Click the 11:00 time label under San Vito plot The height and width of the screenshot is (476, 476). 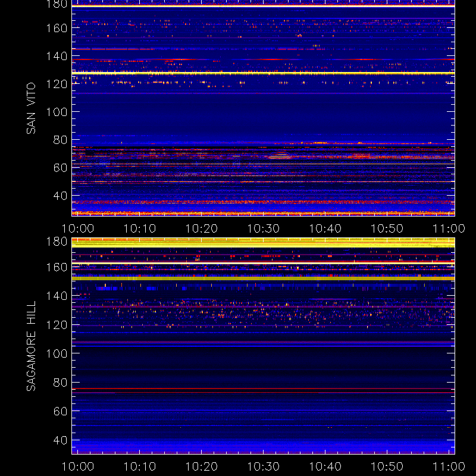449,228
